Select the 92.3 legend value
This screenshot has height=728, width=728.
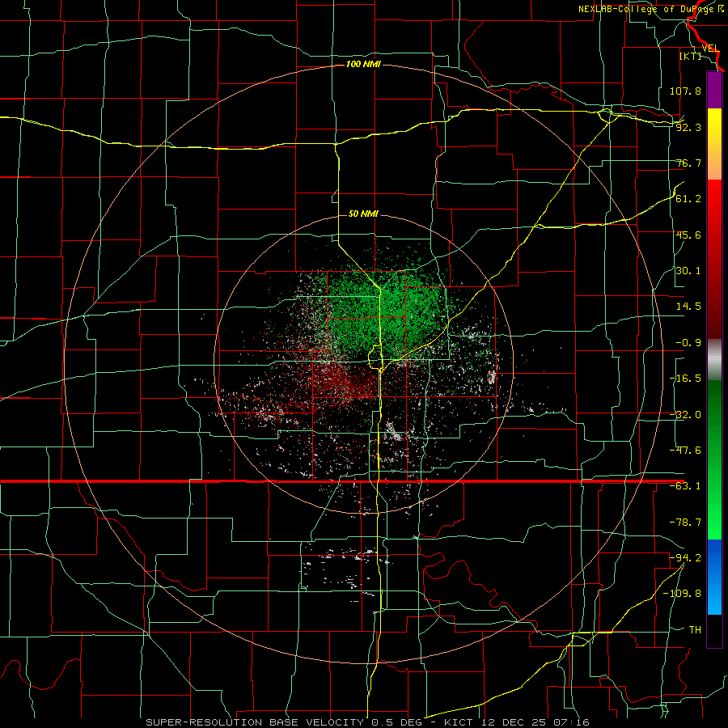click(688, 127)
